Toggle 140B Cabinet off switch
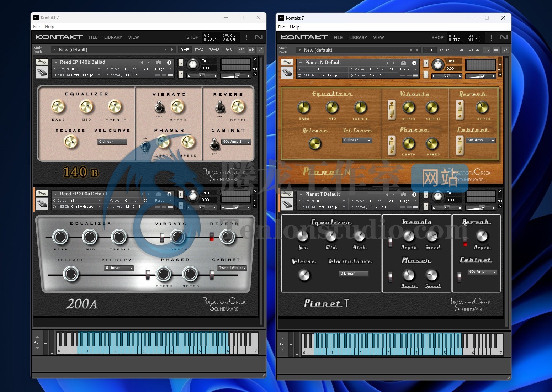 [x=214, y=144]
